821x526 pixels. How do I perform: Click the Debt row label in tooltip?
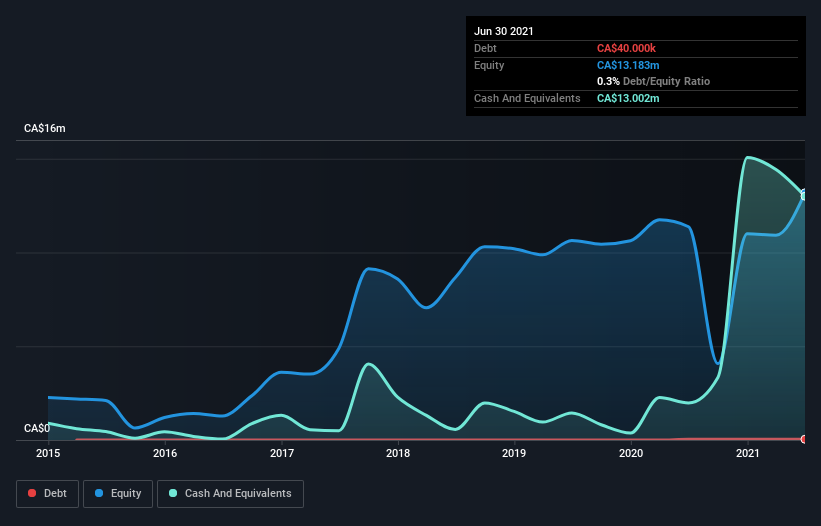point(485,48)
